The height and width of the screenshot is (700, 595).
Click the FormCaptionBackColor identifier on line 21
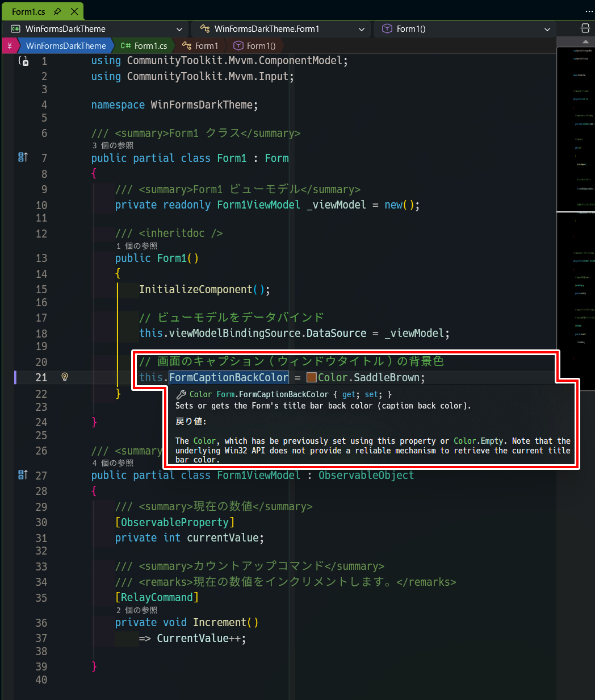pos(229,377)
